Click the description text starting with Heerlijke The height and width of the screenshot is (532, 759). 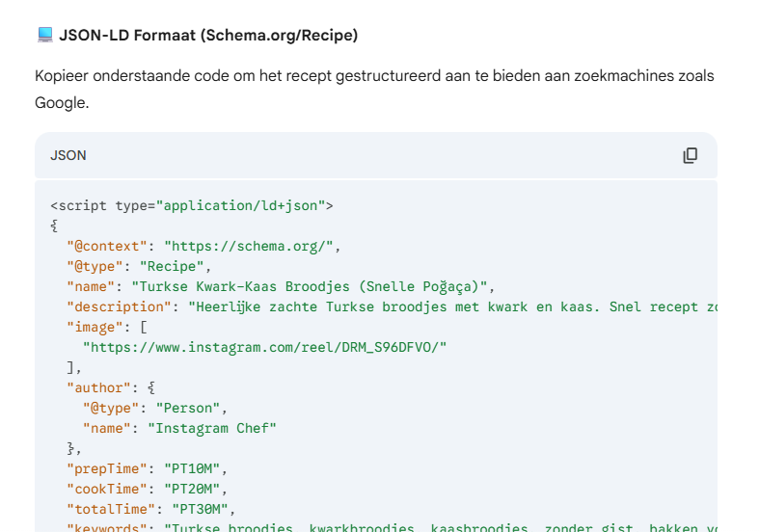(x=453, y=306)
